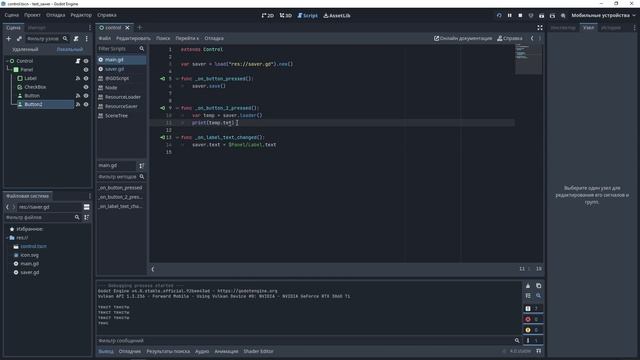Open the Script workspace
The height and width of the screenshot is (360, 640).
307,16
